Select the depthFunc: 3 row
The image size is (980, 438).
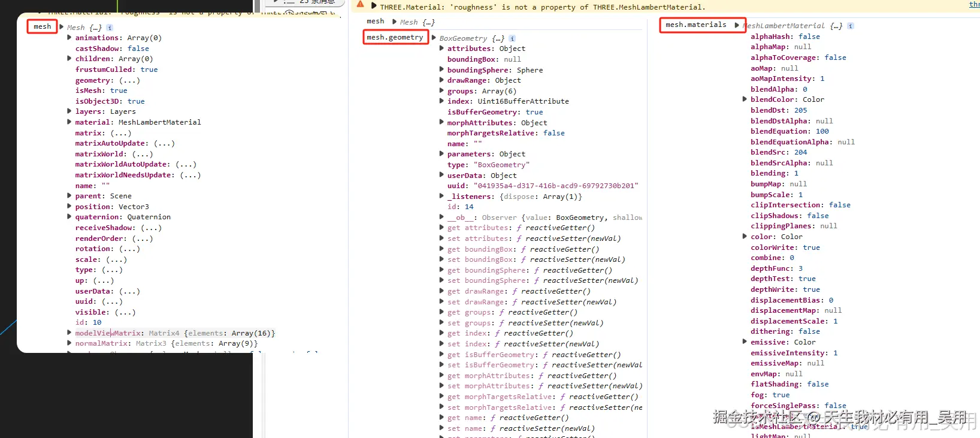click(776, 268)
